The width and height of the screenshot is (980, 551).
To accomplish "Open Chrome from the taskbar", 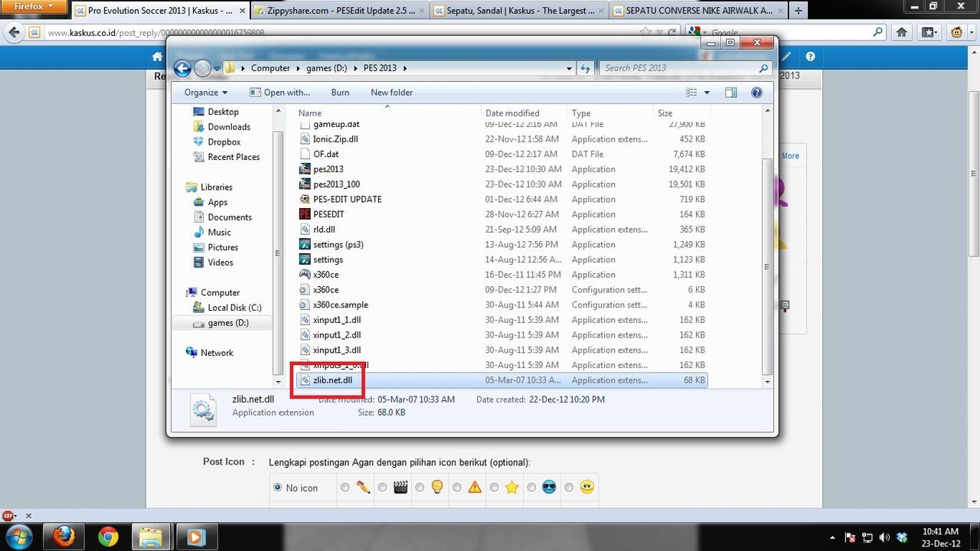I will [108, 537].
